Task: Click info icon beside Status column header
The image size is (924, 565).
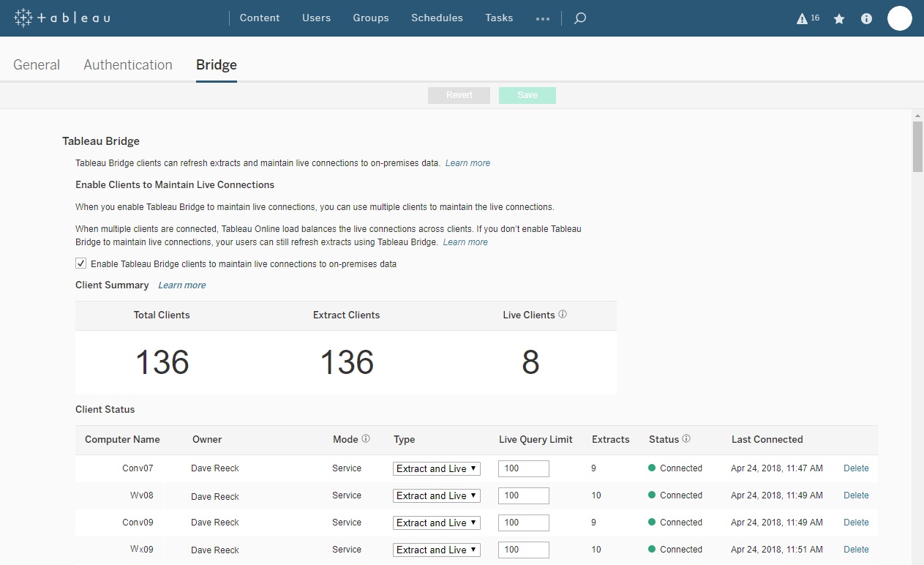Action: pos(686,439)
